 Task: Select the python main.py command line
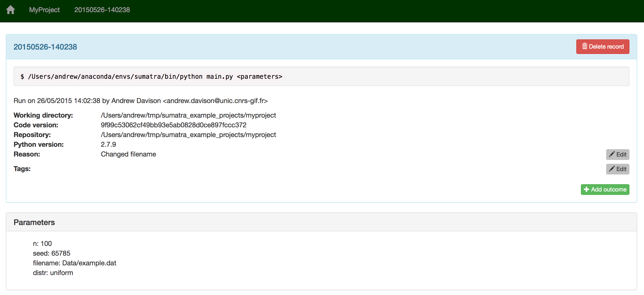click(x=151, y=76)
